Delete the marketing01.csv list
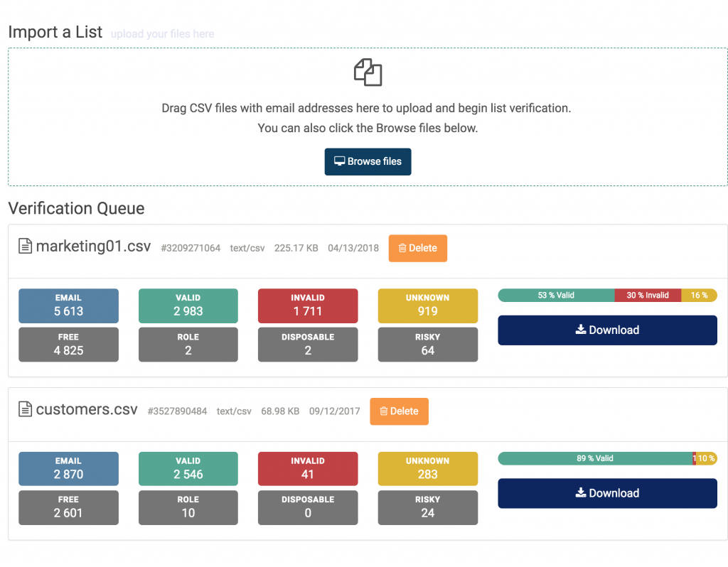 point(417,248)
